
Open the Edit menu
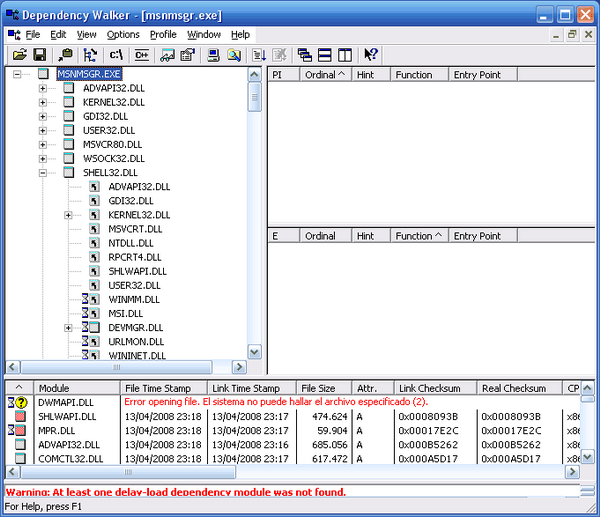(58, 35)
